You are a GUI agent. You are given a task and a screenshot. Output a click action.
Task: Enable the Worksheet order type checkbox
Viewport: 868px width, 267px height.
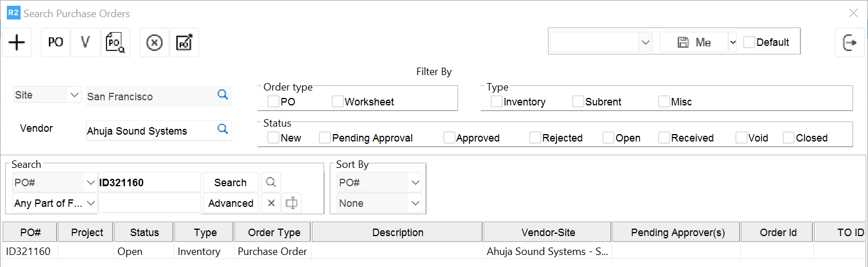click(338, 102)
